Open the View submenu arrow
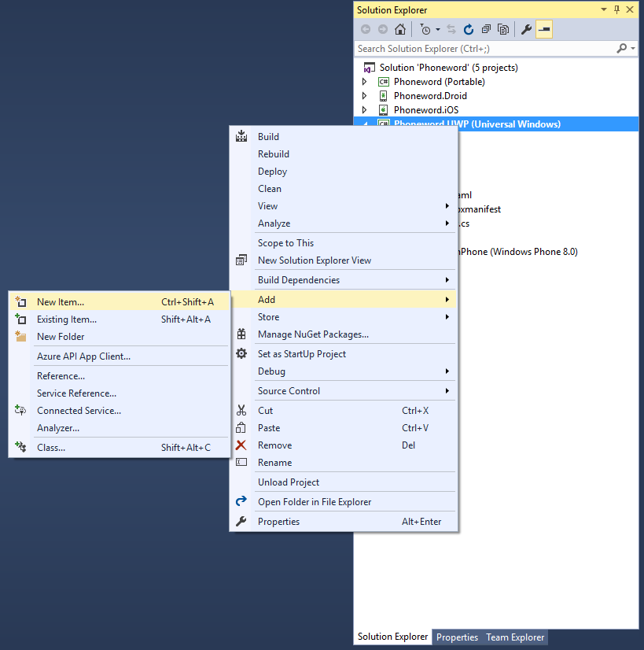 pyautogui.click(x=447, y=206)
